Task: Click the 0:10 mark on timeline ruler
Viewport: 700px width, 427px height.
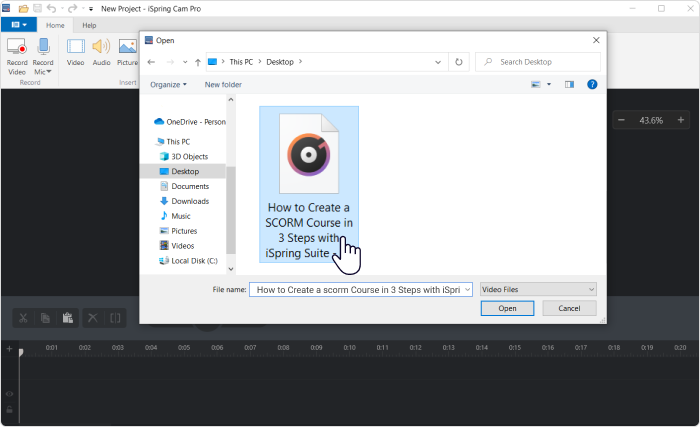Action: (x=350, y=347)
